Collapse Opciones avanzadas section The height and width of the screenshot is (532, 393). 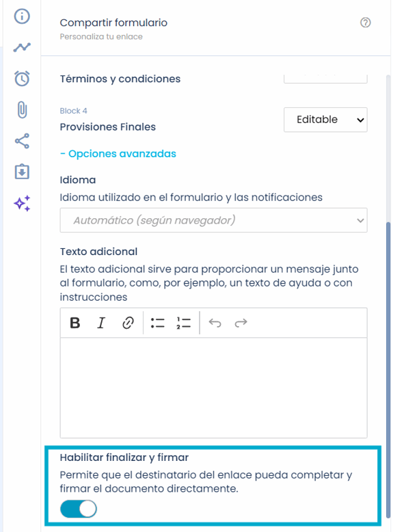coord(118,154)
